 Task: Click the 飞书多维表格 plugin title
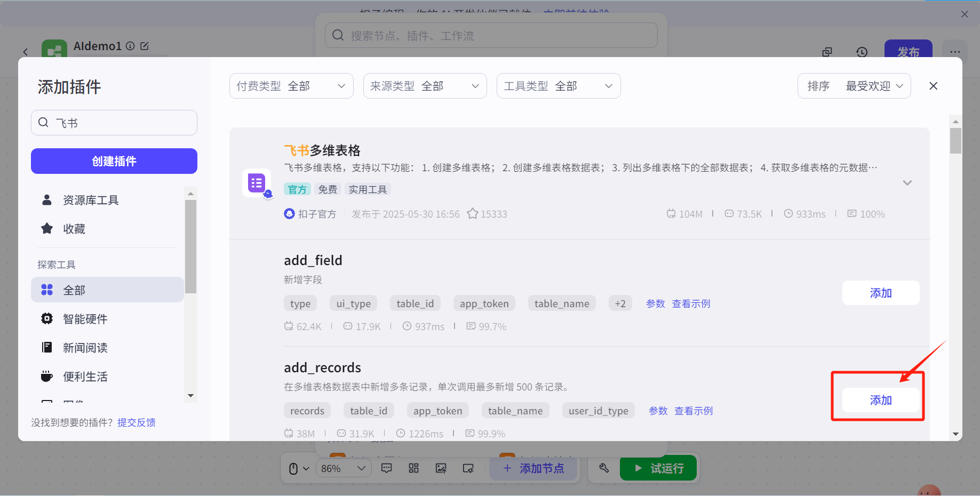322,150
